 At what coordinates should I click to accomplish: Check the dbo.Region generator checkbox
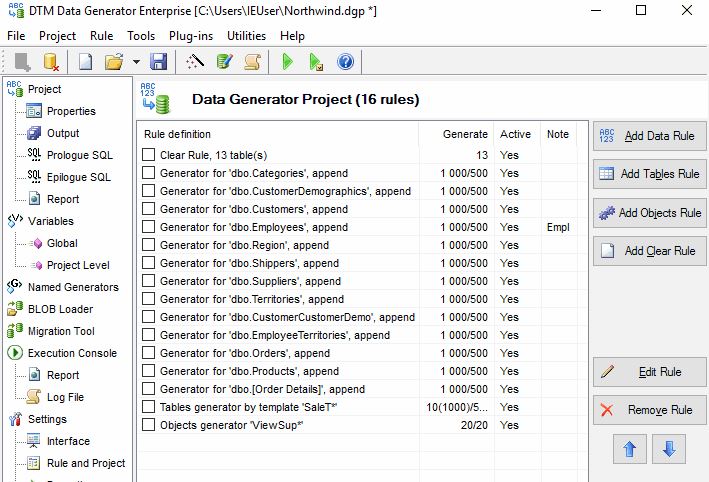[x=148, y=245]
